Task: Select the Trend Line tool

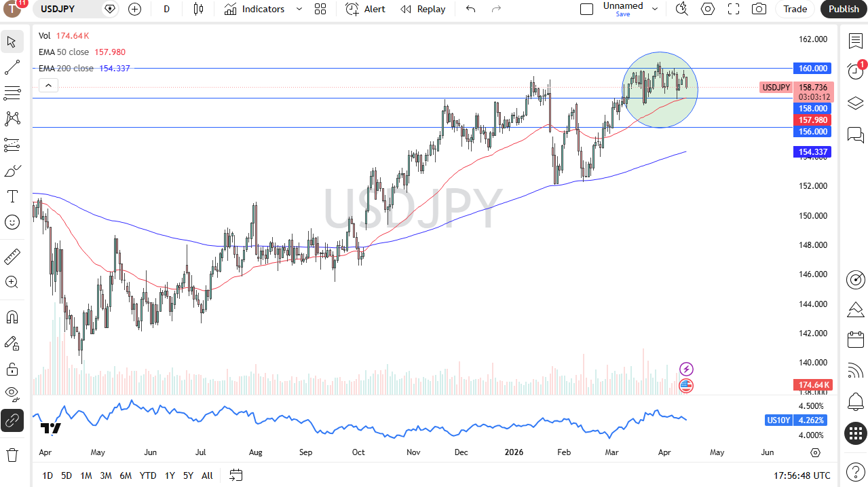Action: 12,67
